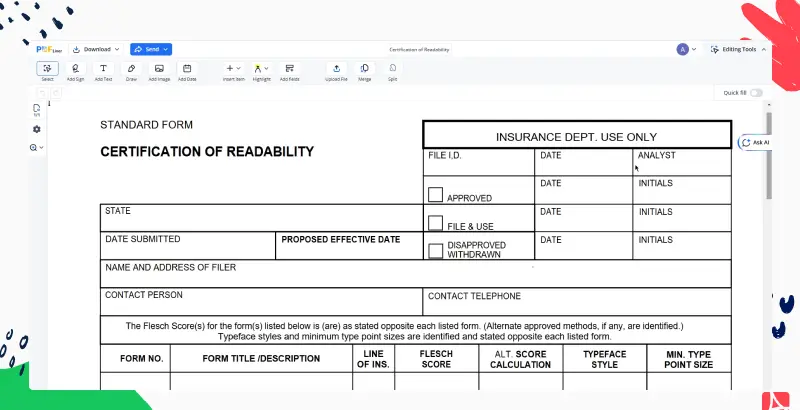Click the LINE OF INS. header
Viewport: 800px width, 410px height.
[373, 359]
